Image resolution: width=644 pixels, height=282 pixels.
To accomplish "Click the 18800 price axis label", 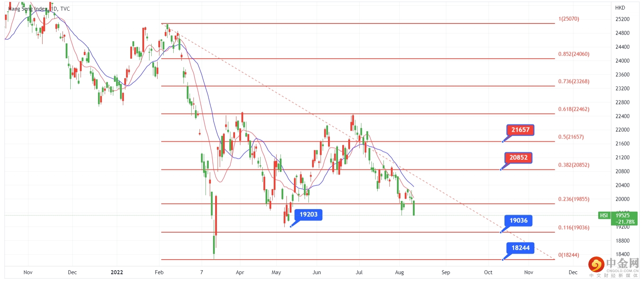I will (622, 240).
